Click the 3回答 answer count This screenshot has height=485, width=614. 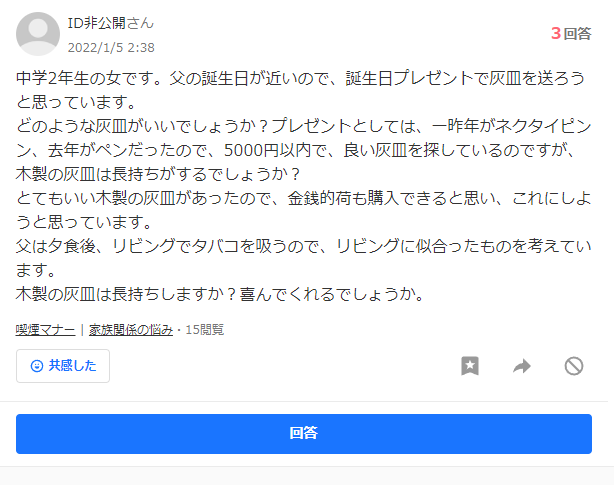click(571, 34)
